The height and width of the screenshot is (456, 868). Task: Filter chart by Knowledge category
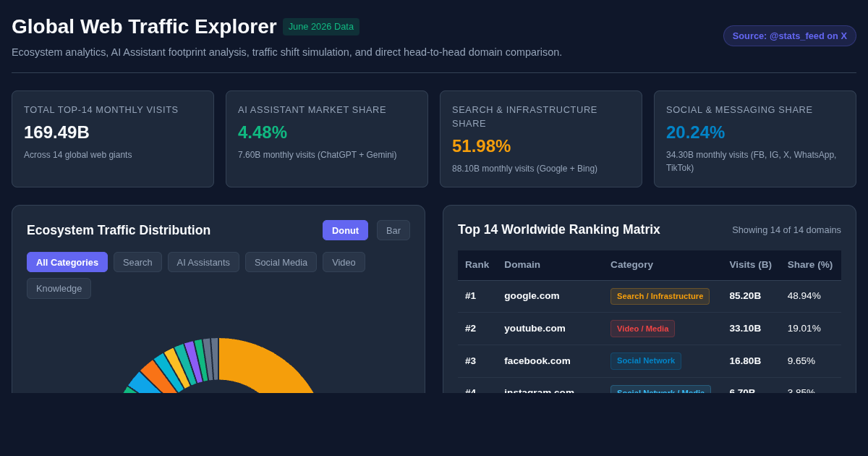[59, 288]
